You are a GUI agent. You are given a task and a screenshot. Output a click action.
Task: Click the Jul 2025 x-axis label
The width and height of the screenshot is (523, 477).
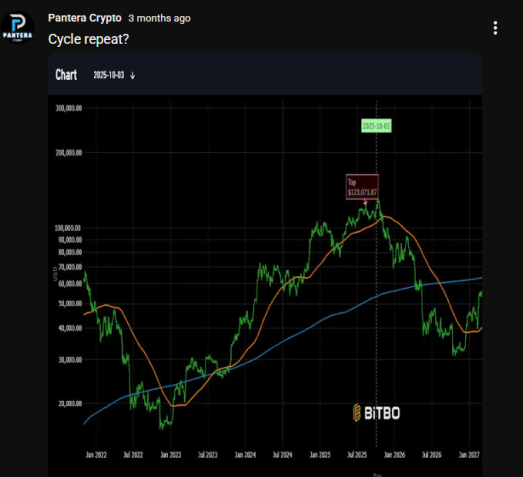[x=357, y=455]
